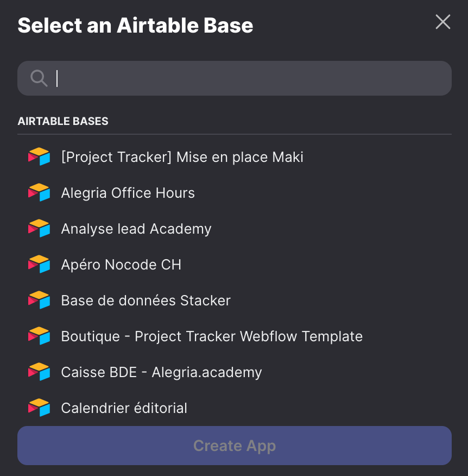Image resolution: width=468 pixels, height=476 pixels.
Task: Click the magnifying glass search icon
Action: point(39,78)
